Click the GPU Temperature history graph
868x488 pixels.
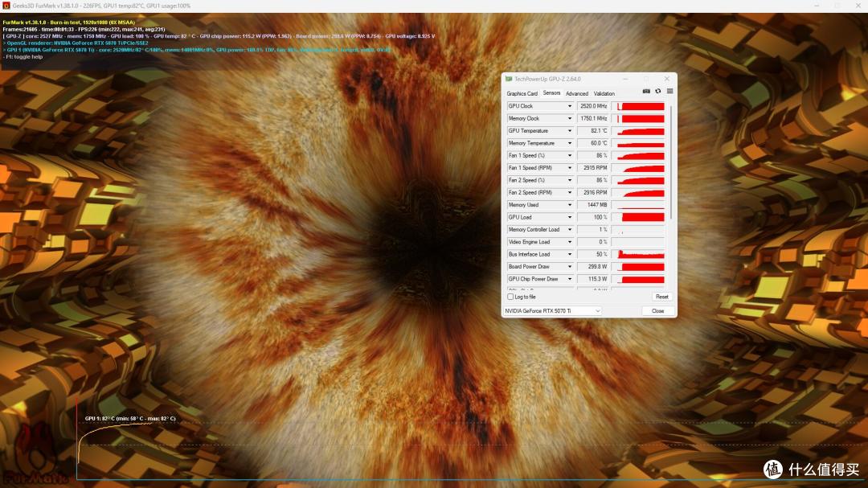[637, 131]
